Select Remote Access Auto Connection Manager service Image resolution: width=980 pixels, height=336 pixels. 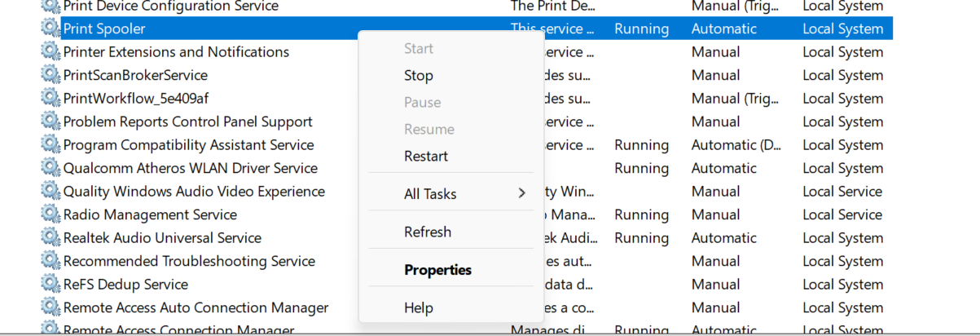(196, 307)
